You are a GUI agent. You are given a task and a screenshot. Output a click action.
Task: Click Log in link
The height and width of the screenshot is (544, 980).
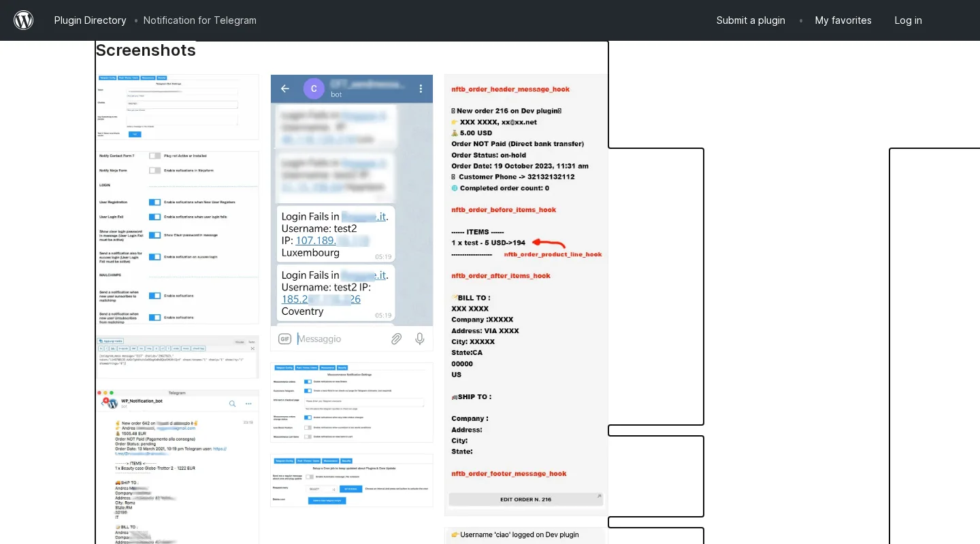point(908,20)
